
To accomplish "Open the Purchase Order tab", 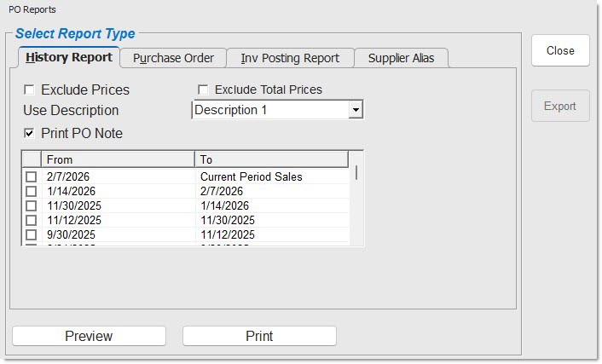I will (x=173, y=58).
